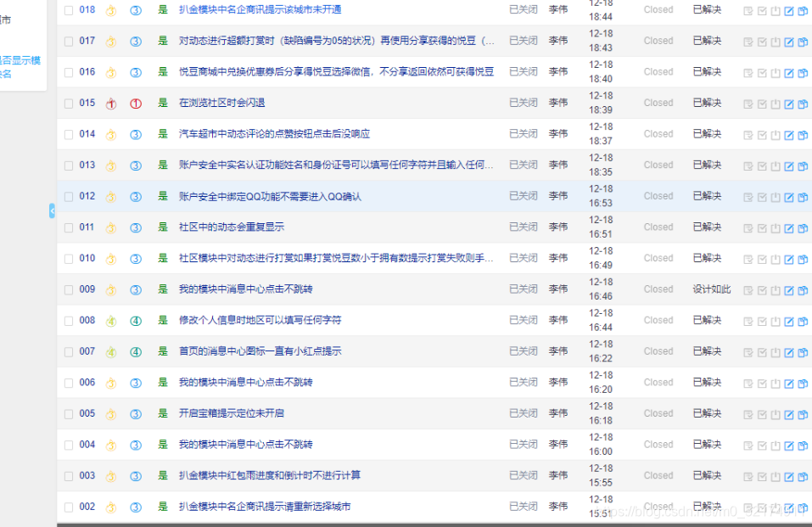Click the green priority 4 circle of bug 008
Viewport: 812px width, 527px height.
(x=136, y=322)
